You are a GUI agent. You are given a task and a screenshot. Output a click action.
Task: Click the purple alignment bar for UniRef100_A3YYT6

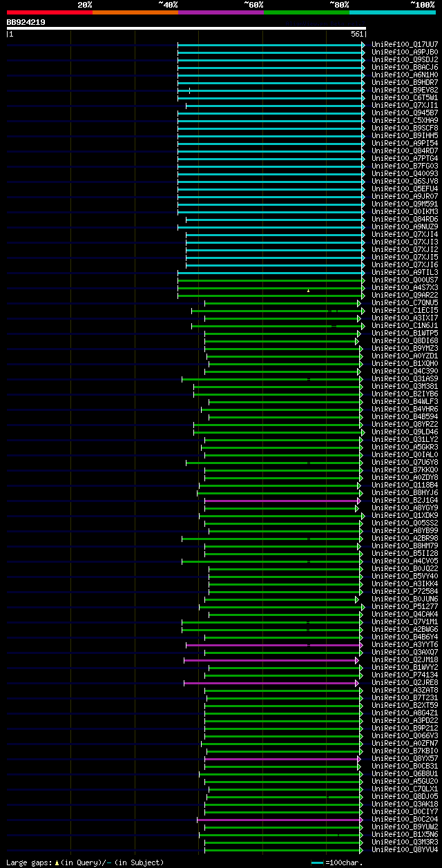coord(274,645)
